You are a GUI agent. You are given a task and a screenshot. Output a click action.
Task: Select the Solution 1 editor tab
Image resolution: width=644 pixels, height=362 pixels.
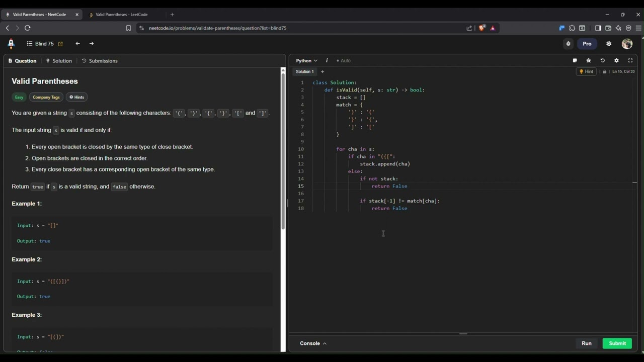pyautogui.click(x=304, y=71)
